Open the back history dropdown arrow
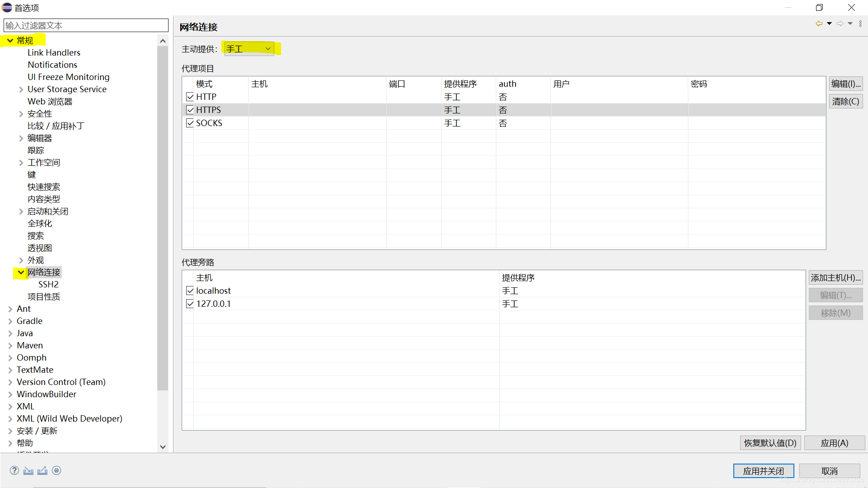Viewport: 868px width, 488px height. [829, 23]
